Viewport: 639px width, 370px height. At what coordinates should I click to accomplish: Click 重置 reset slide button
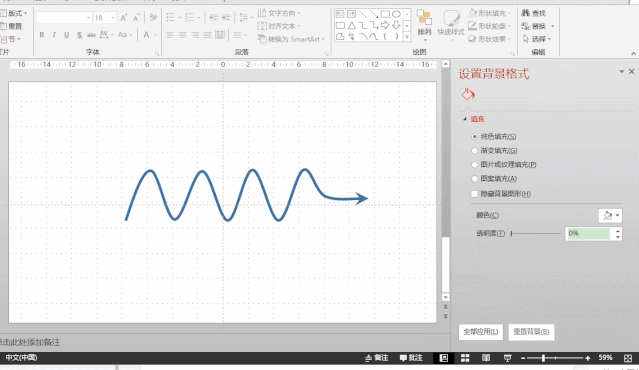11,26
